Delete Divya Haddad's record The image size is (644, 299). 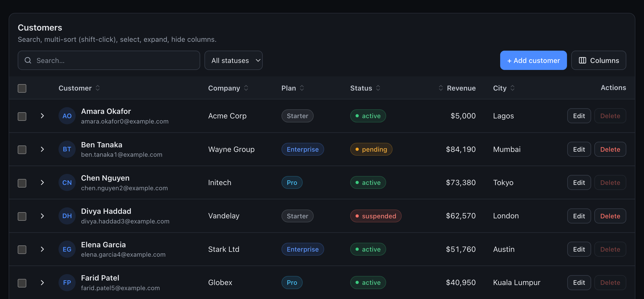pos(610,216)
